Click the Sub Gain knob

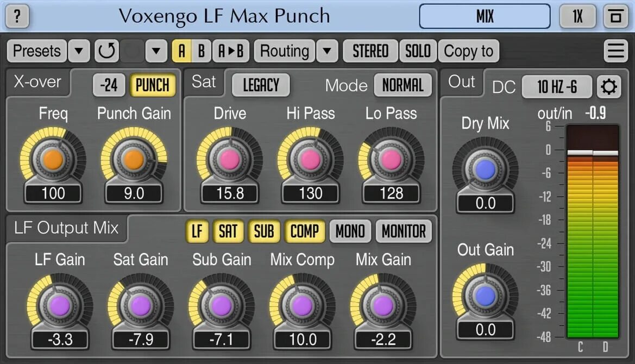point(221,305)
